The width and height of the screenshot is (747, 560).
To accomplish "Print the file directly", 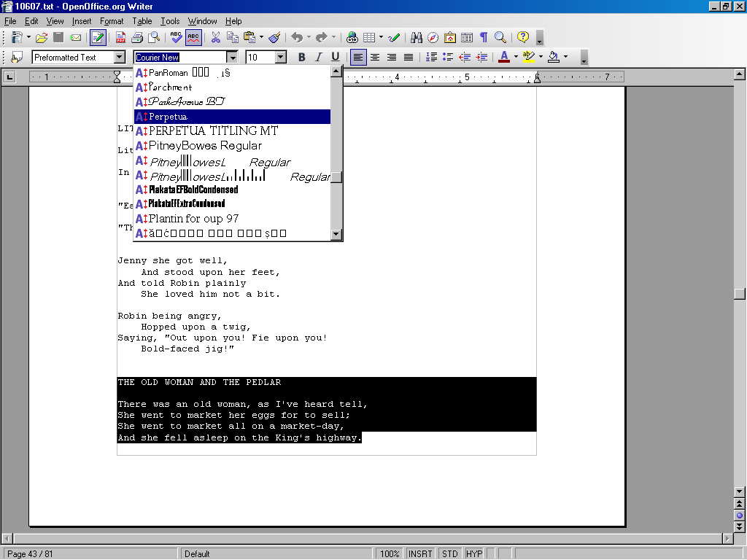I will click(137, 37).
